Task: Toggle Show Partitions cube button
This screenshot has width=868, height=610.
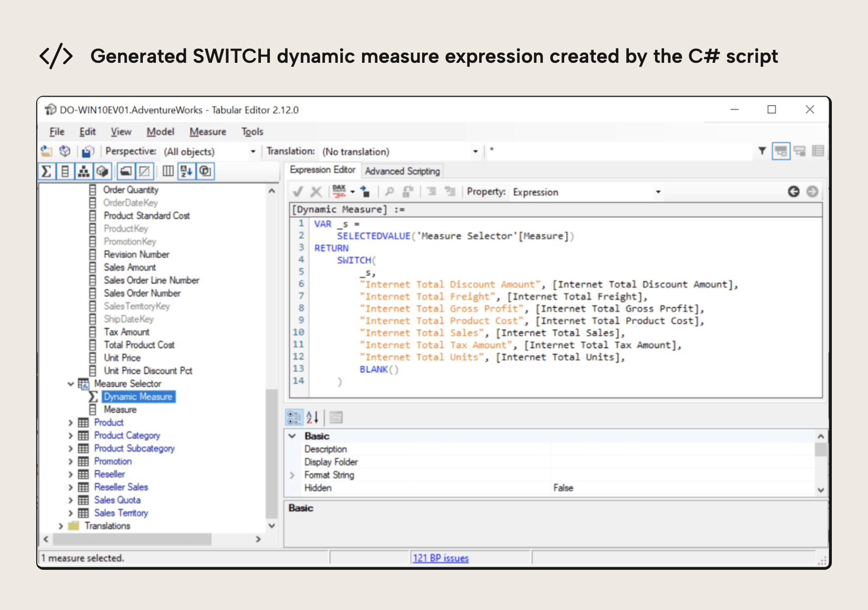Action: pos(102,171)
